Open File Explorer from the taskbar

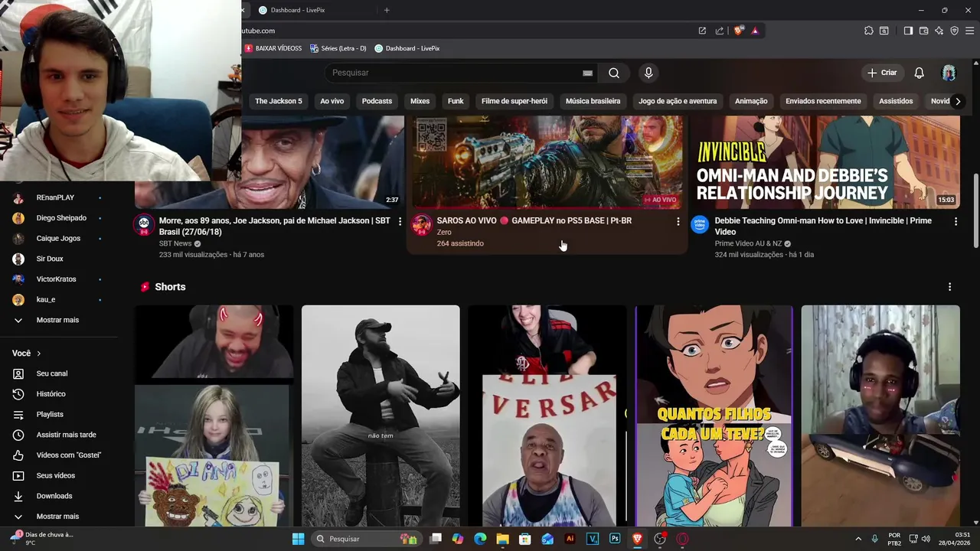pyautogui.click(x=502, y=539)
